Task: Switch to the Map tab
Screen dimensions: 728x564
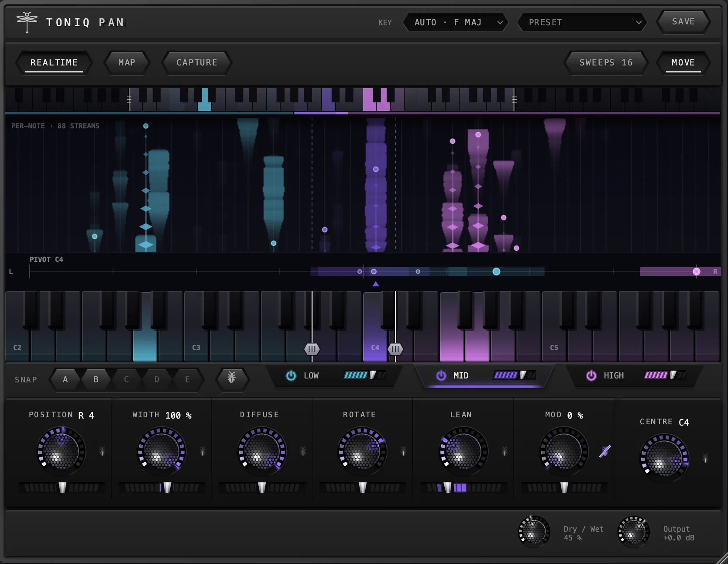Action: (x=127, y=63)
